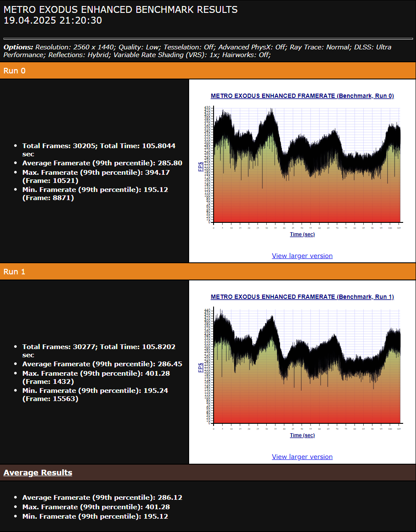Click 'Total Frames: 30205' in Run 0
The width and height of the screenshot is (416, 532).
click(59, 146)
